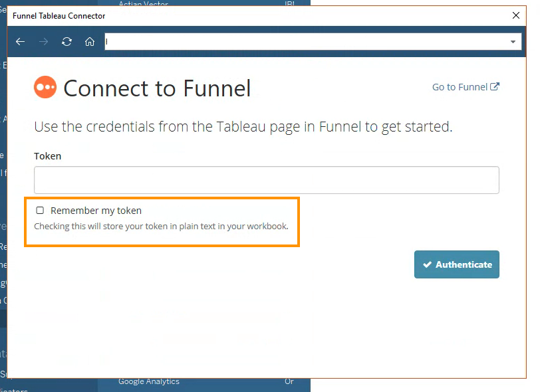Go back using the left arrow icon
The height and width of the screenshot is (392, 540).
(x=21, y=42)
